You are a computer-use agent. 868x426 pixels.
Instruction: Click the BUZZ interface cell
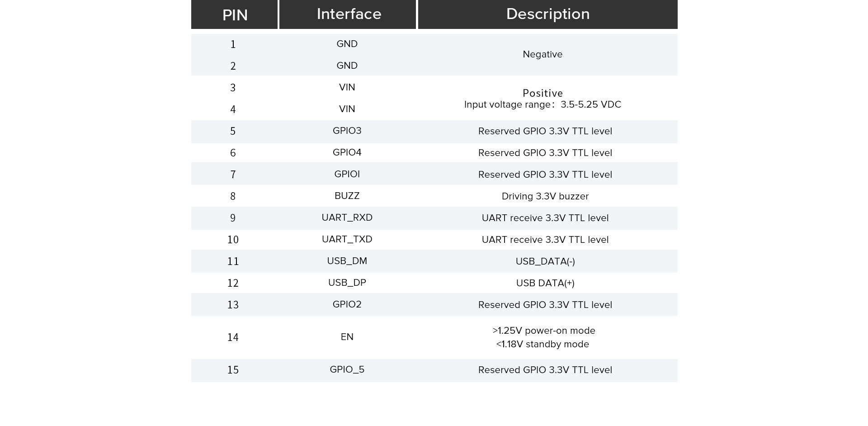point(347,196)
